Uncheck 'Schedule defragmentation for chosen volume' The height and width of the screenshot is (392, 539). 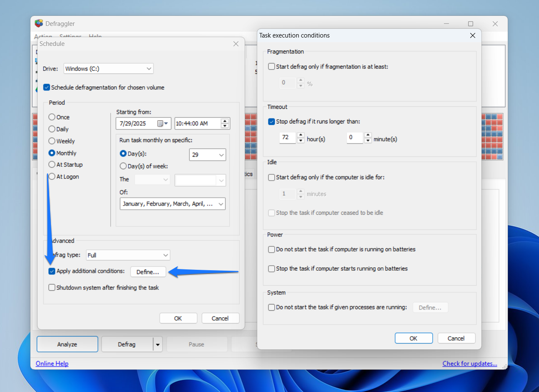tap(47, 87)
